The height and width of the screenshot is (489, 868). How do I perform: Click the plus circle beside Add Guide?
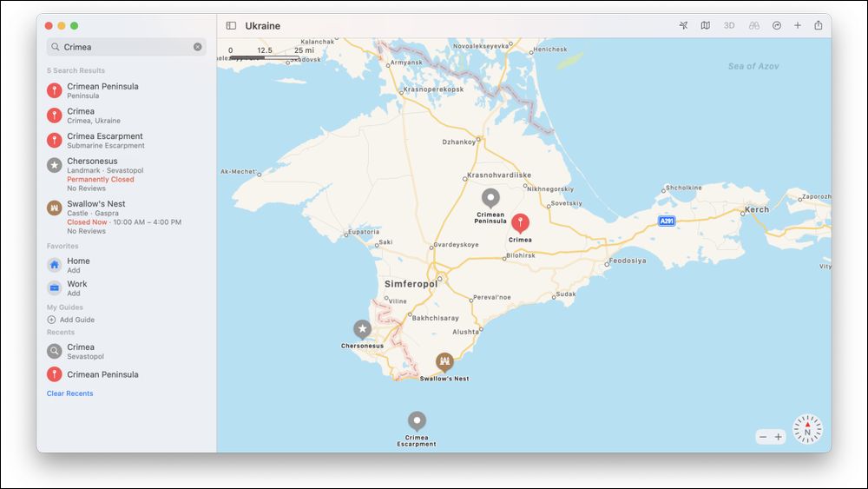point(51,320)
